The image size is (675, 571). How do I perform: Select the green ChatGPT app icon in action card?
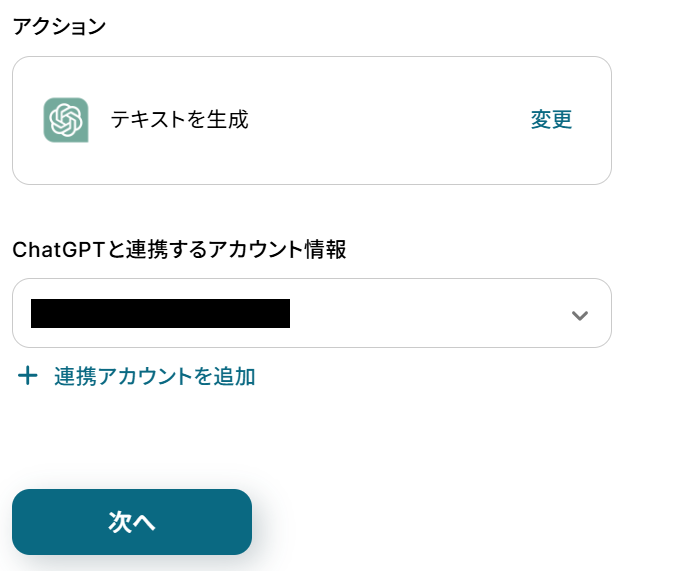[x=66, y=120]
